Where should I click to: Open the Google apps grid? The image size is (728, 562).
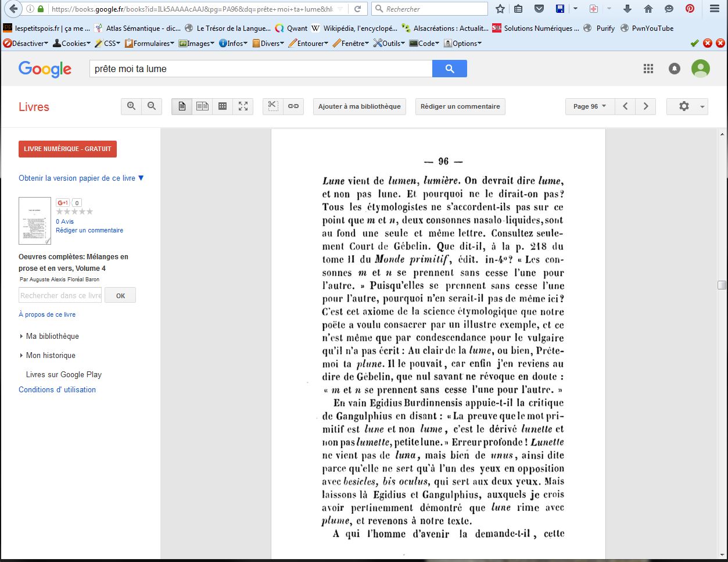point(648,69)
